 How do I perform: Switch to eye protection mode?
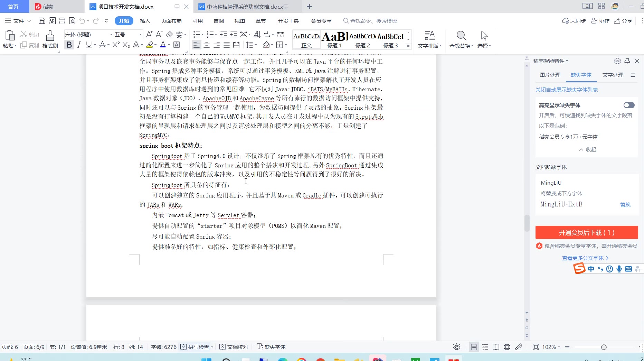point(457,347)
